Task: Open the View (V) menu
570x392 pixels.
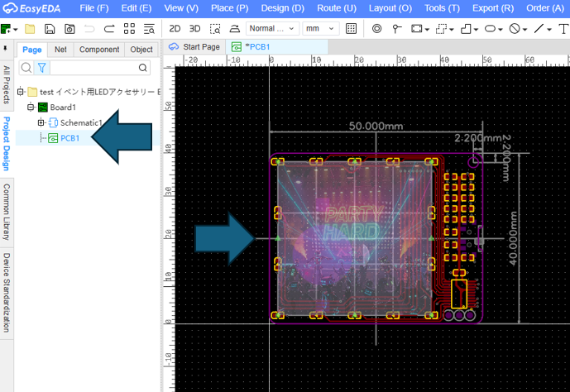Action: click(x=181, y=8)
